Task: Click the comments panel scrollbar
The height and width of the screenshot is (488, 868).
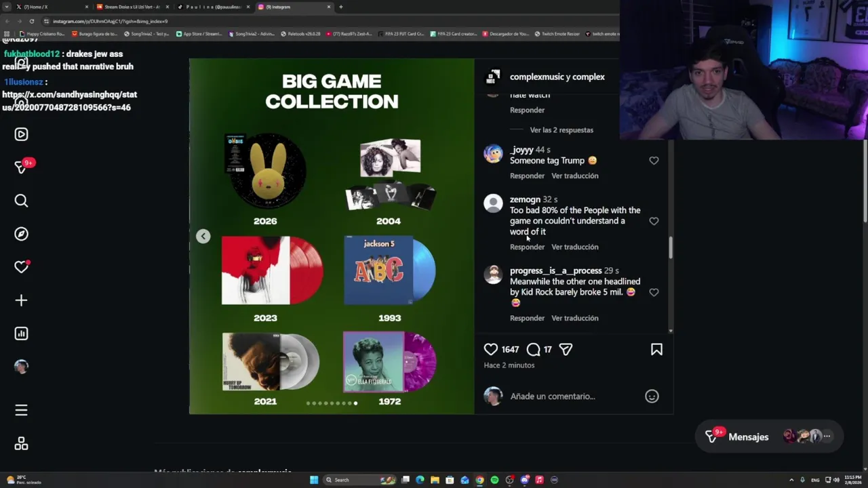Action: tap(671, 247)
